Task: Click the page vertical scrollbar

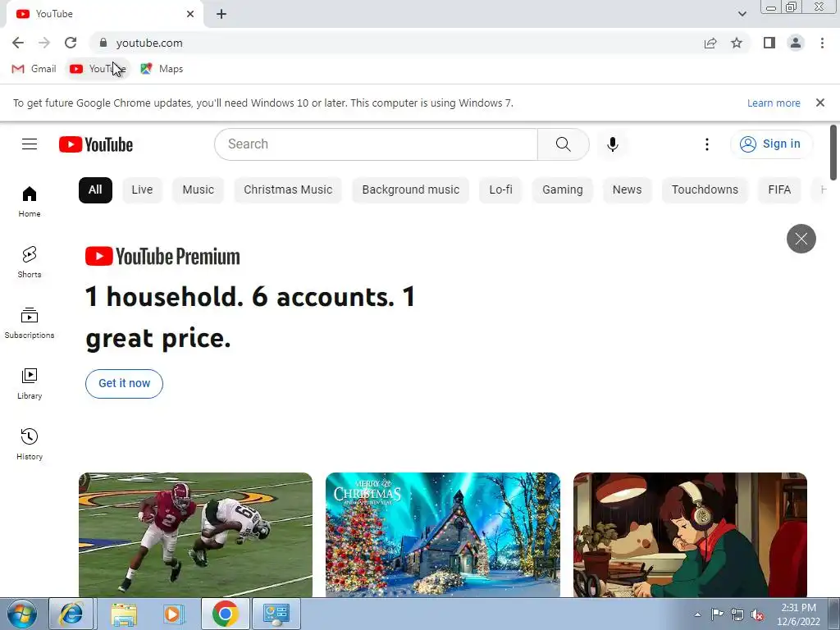Action: click(833, 153)
